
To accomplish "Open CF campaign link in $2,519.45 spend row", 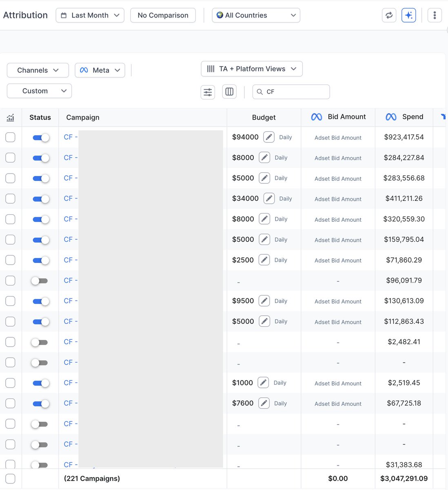I will click(71, 383).
